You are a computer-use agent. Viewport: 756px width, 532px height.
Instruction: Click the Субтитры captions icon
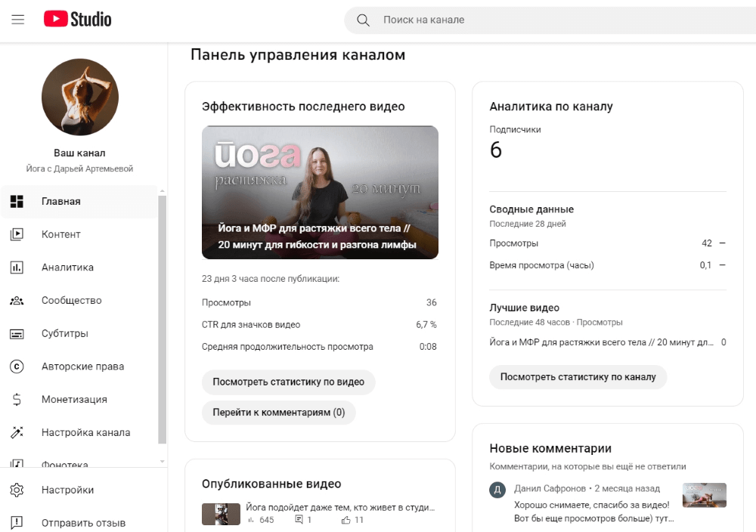(17, 333)
